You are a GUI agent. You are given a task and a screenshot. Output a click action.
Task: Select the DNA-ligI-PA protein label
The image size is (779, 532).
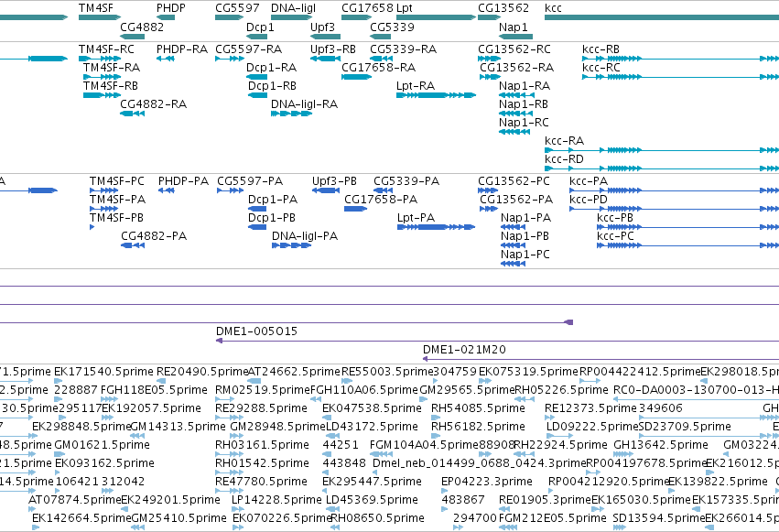pos(305,236)
